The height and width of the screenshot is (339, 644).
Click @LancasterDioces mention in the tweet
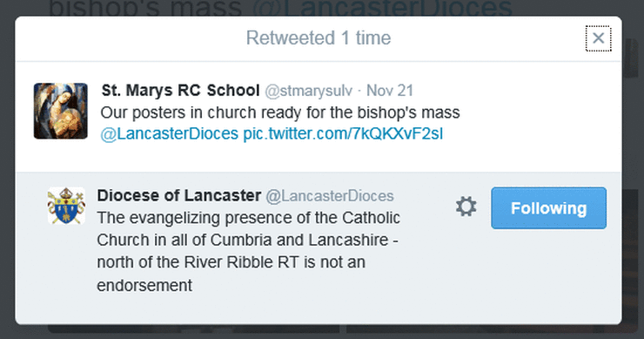[x=169, y=134]
